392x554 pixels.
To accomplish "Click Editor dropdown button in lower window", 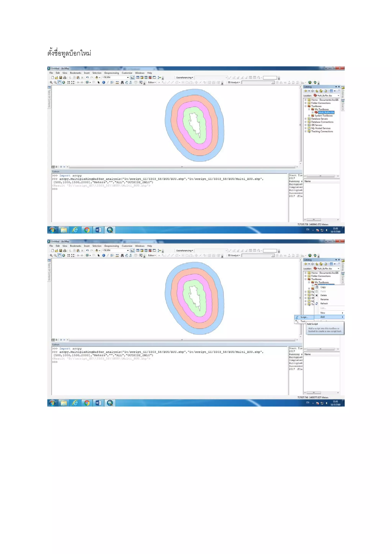I will coord(152,255).
